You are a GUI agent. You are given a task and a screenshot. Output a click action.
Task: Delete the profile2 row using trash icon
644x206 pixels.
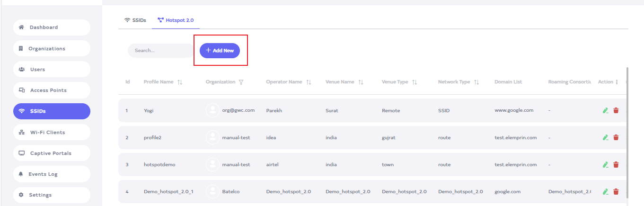click(616, 137)
